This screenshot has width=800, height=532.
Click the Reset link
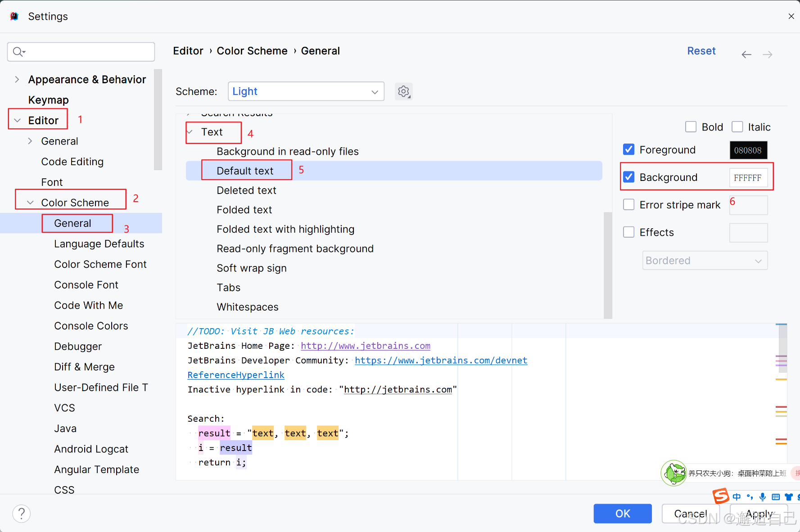tap(701, 51)
